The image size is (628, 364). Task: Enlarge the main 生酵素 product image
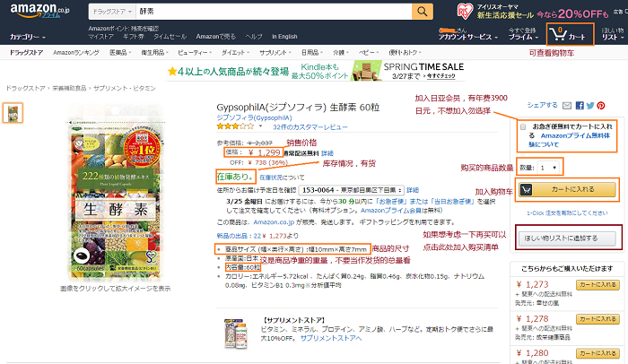pos(116,192)
